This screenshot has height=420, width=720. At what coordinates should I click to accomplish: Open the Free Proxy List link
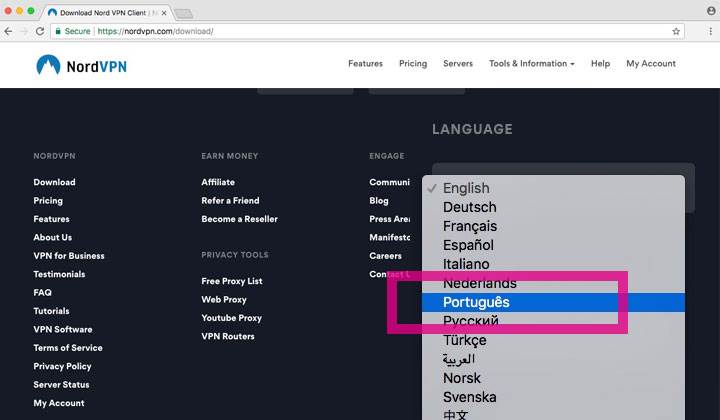pos(231,281)
